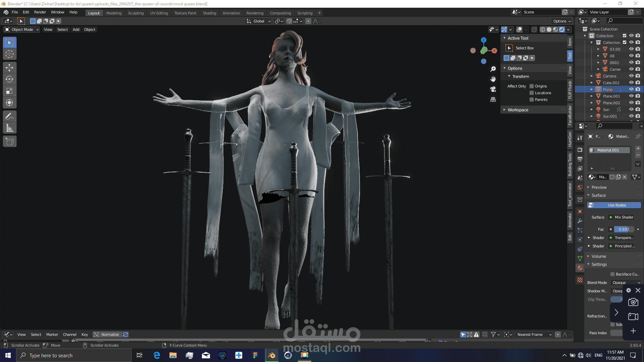Click the Transparent shader button
644x362 pixels.
pyautogui.click(x=622, y=238)
